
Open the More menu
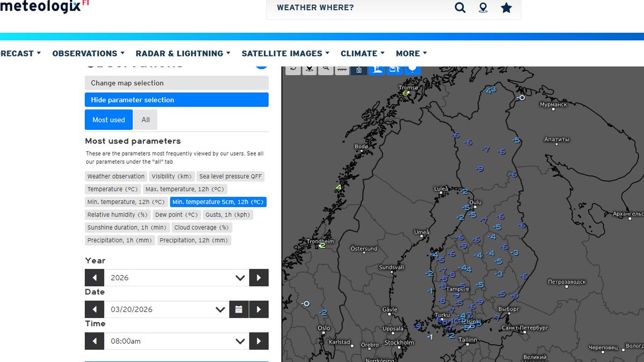412,53
